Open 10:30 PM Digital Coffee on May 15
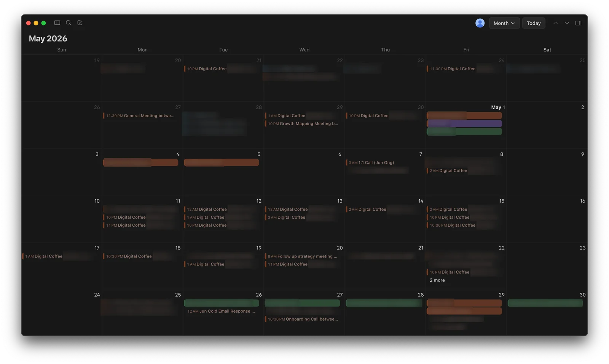Screen dimensions: 609x364 [x=464, y=225]
